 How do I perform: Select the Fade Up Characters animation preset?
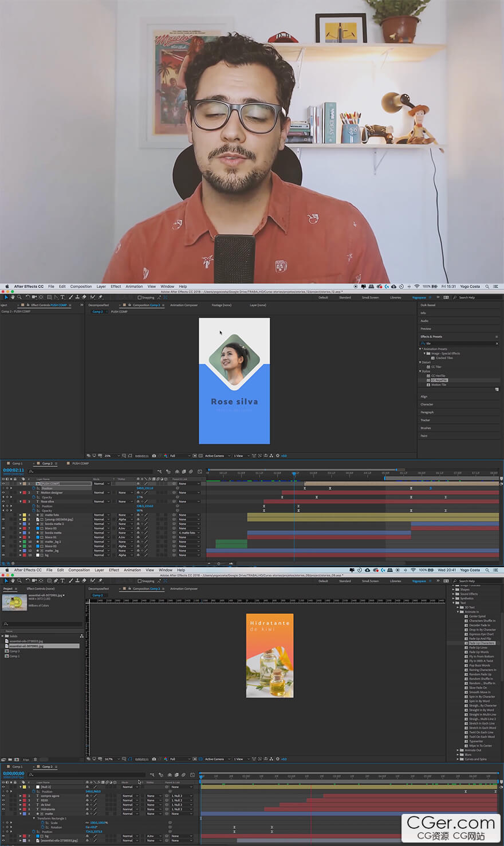coord(482,643)
